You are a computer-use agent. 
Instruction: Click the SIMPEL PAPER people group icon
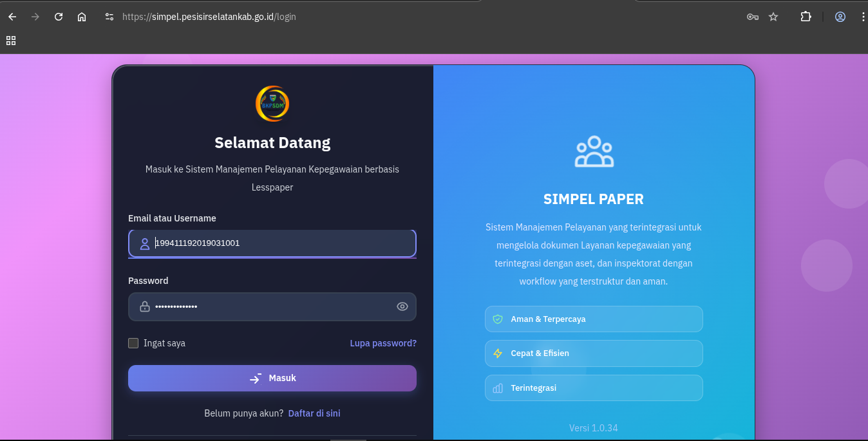(594, 152)
